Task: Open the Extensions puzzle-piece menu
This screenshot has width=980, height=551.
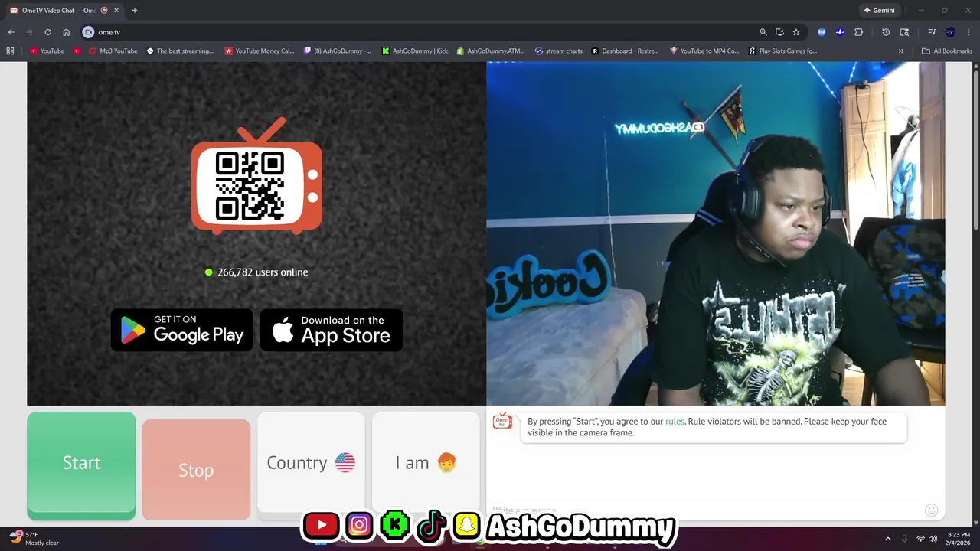Action: [x=858, y=32]
